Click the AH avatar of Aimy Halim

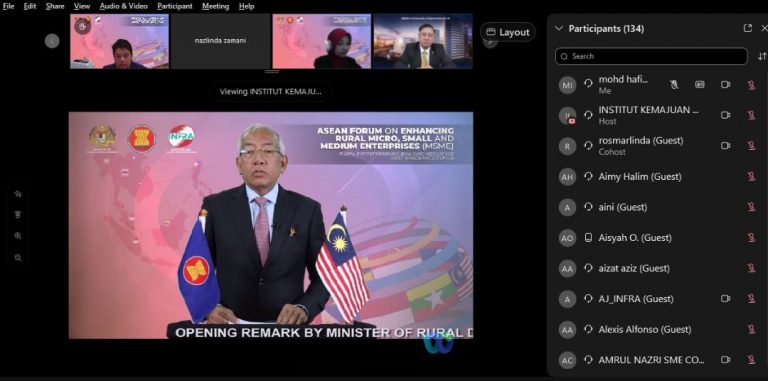tap(567, 177)
